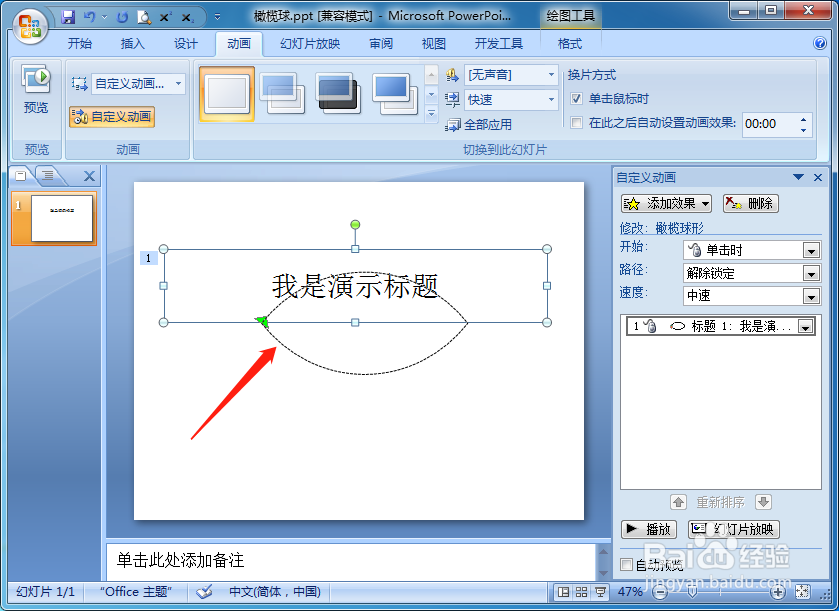The image size is (839, 611).
Task: Redo via quick access toolbar
Action: tap(123, 17)
